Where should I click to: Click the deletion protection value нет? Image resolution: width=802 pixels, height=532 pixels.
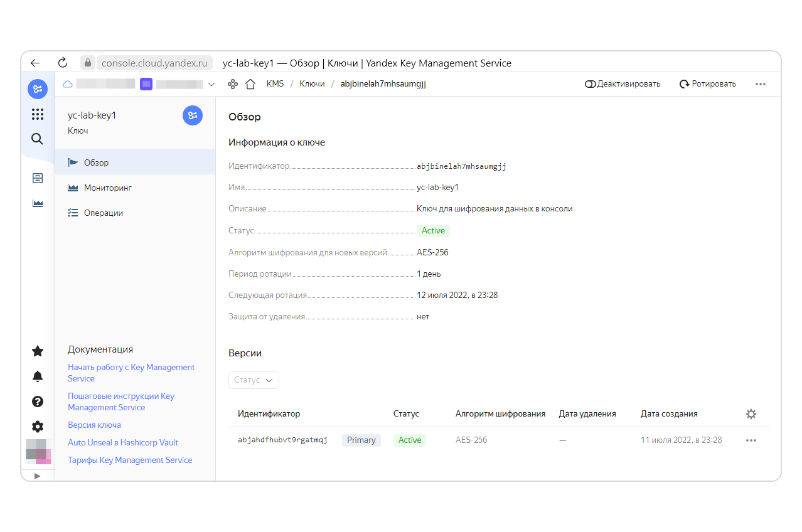point(423,317)
